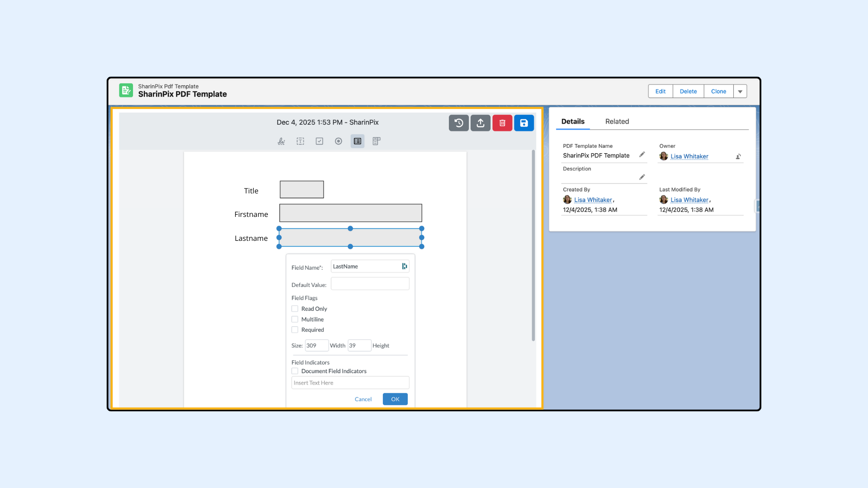Click the version history button
Viewport: 868px width, 488px height.
click(458, 123)
